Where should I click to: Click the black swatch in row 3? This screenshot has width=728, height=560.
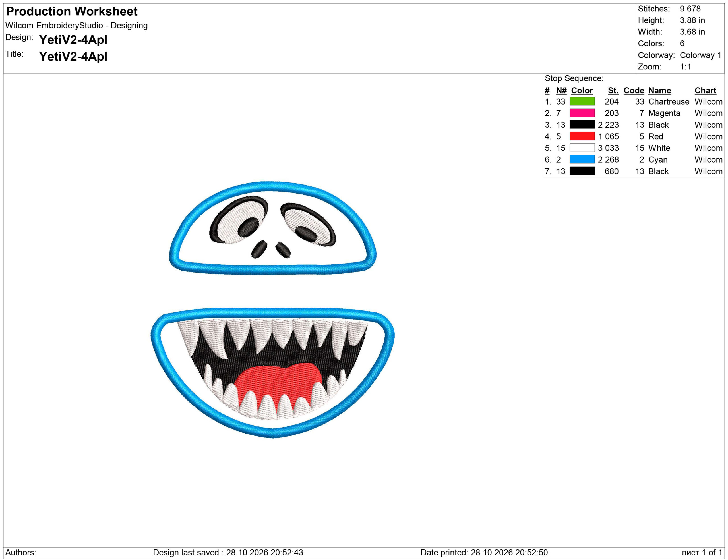click(582, 125)
